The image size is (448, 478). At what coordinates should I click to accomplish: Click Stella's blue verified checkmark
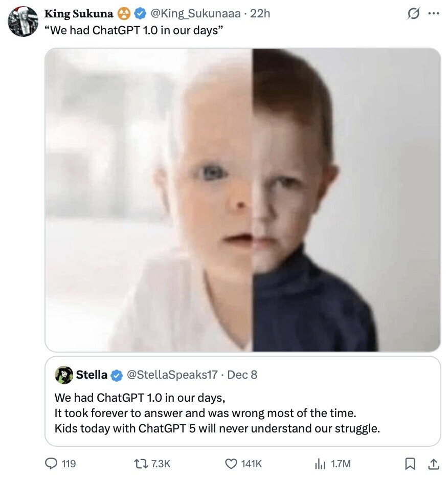pos(116,375)
